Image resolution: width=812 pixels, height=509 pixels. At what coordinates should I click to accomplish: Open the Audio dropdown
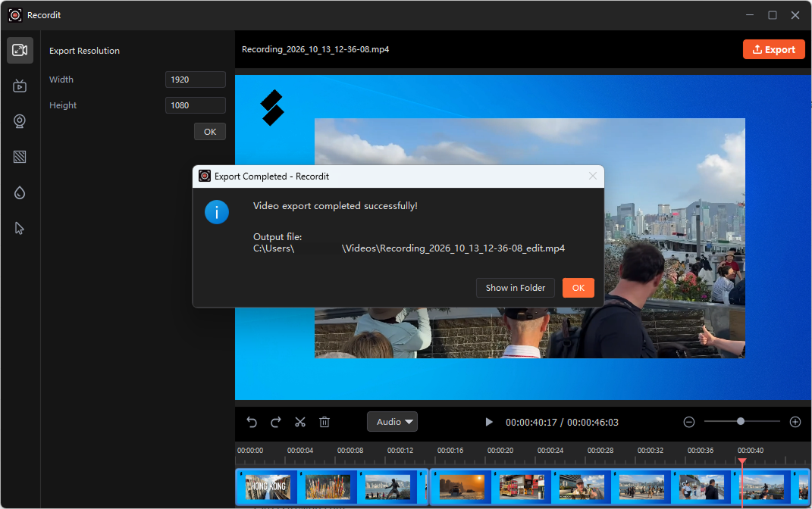click(x=392, y=422)
